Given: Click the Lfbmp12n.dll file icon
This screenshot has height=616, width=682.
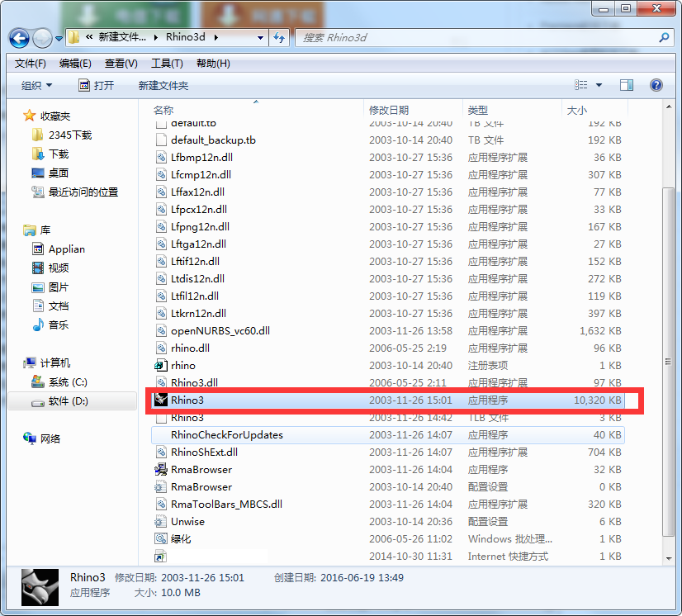Looking at the screenshot, I should point(161,157).
